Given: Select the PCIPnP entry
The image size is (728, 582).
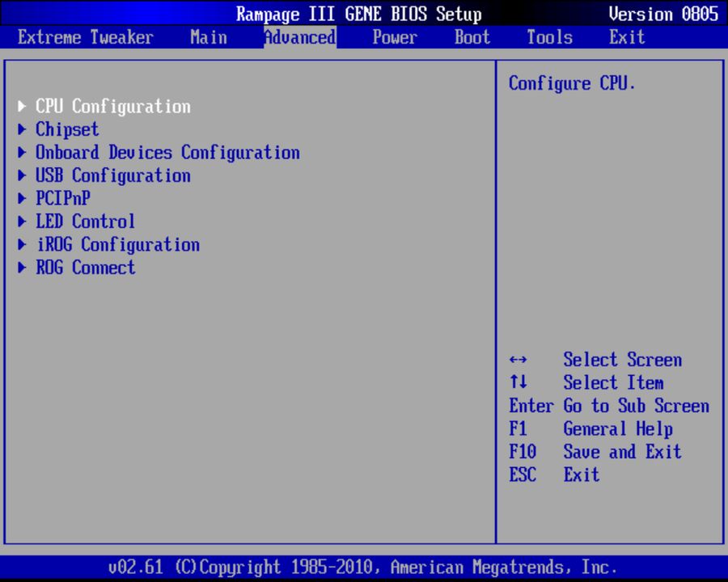Looking at the screenshot, I should (x=63, y=199).
